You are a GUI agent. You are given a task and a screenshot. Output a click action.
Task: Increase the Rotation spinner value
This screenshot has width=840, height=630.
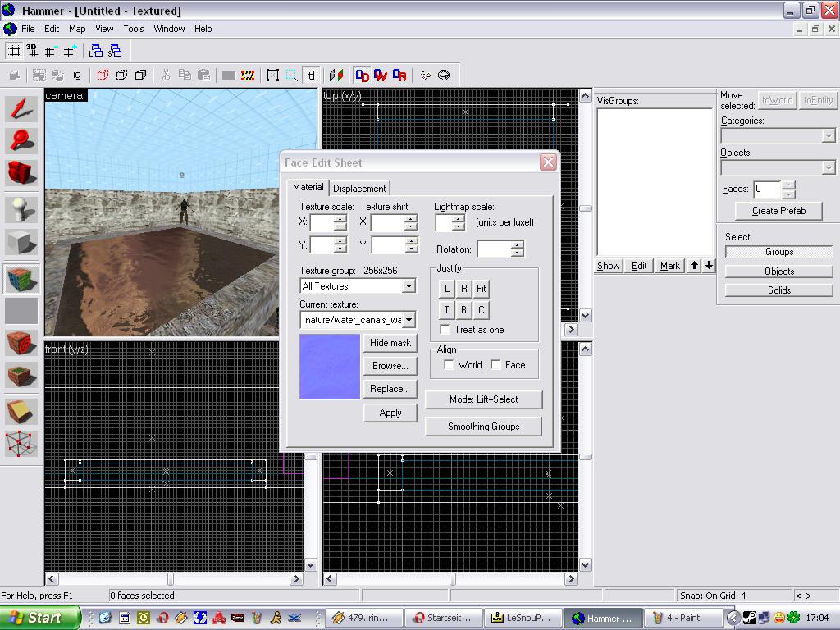(517, 245)
